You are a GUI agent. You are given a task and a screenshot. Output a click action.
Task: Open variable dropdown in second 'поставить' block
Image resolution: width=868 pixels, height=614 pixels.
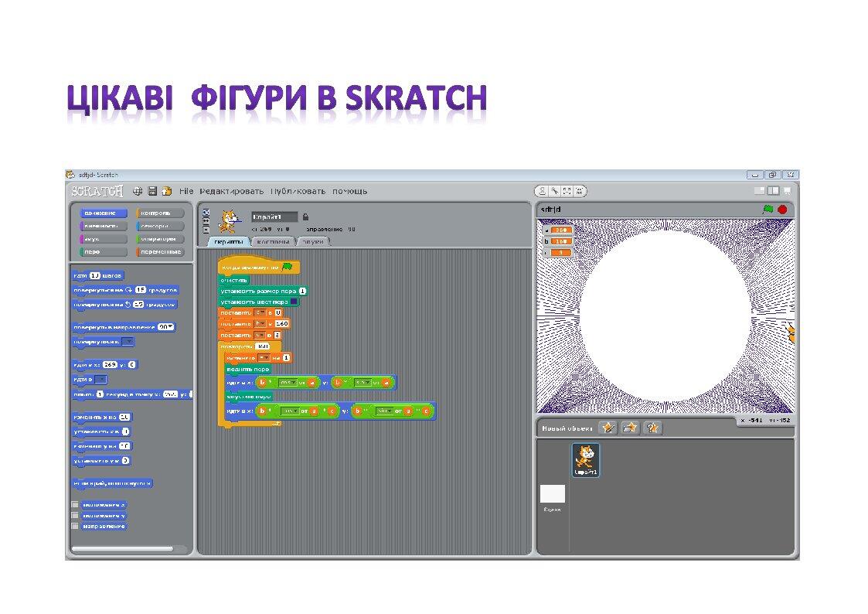[260, 324]
